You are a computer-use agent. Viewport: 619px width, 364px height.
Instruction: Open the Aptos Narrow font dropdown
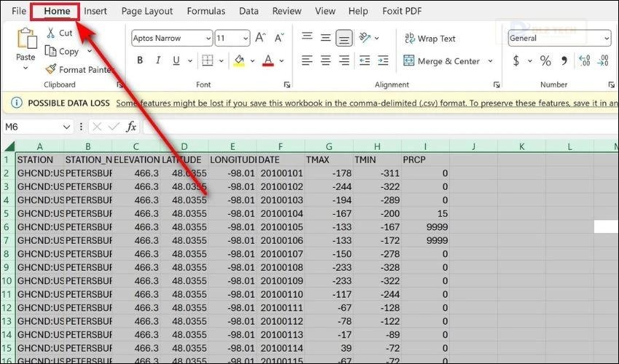tap(208, 39)
